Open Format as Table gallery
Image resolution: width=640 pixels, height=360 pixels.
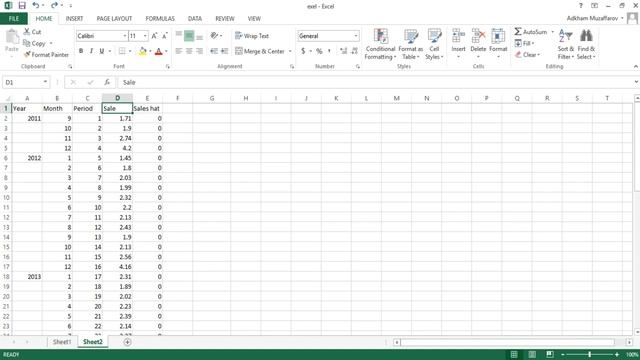coord(411,44)
